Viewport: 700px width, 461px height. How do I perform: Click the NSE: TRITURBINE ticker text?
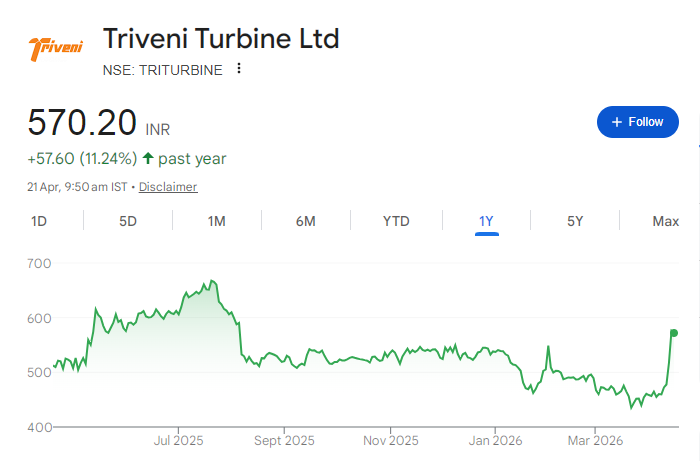coord(162,70)
